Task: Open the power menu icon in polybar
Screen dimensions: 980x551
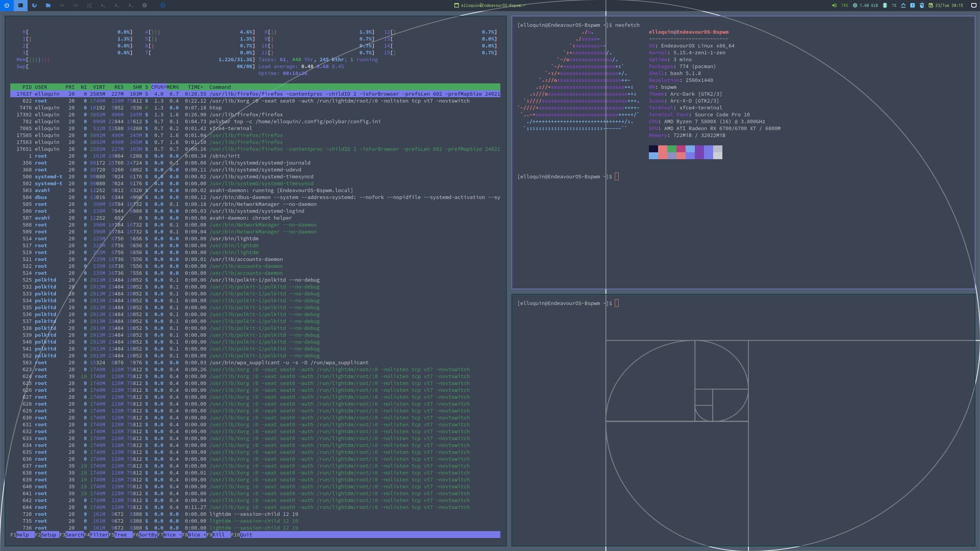Action: tap(7, 5)
